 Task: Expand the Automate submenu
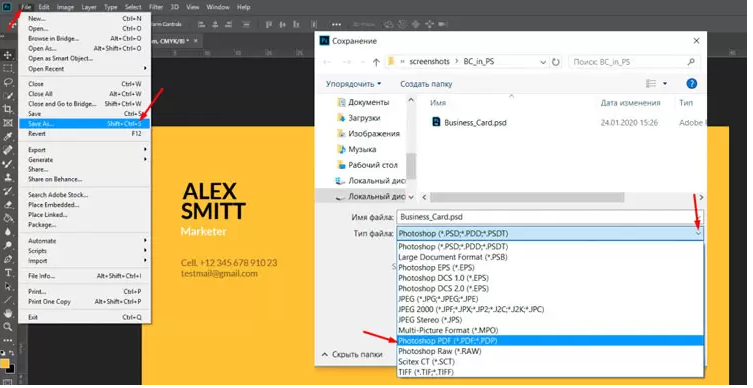85,241
